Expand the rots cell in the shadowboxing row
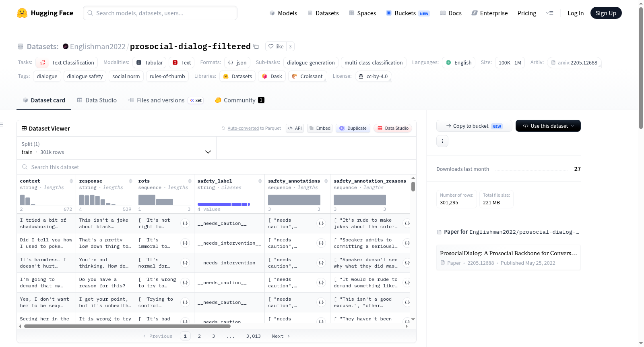 [185, 223]
